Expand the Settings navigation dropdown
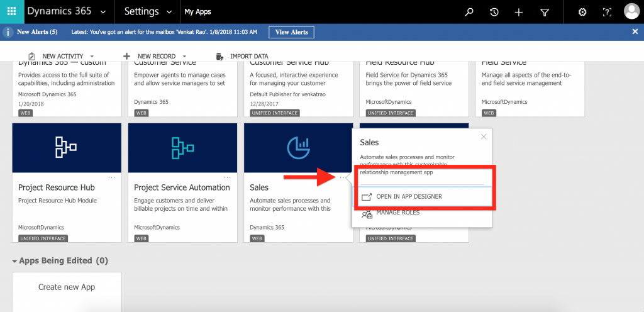Screen dimensions: 644x312 (x=168, y=12)
